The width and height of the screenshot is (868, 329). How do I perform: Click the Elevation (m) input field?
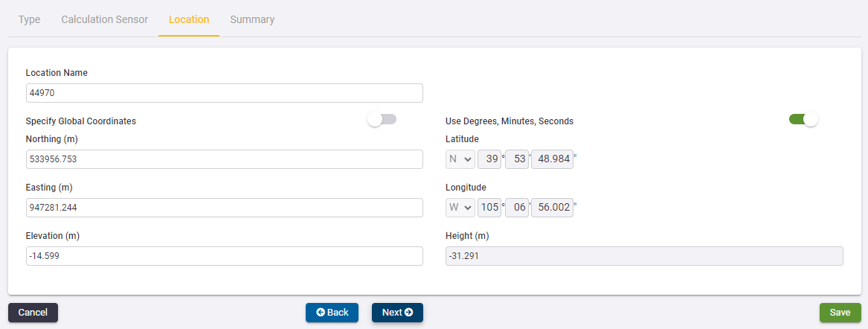(x=224, y=256)
